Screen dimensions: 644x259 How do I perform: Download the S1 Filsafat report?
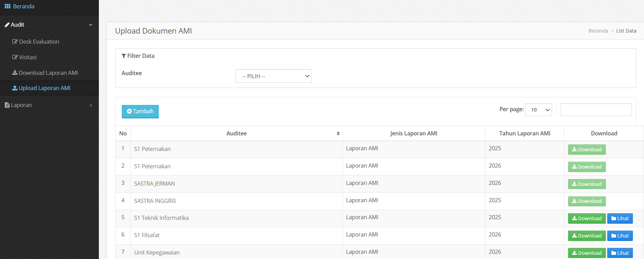click(x=587, y=236)
